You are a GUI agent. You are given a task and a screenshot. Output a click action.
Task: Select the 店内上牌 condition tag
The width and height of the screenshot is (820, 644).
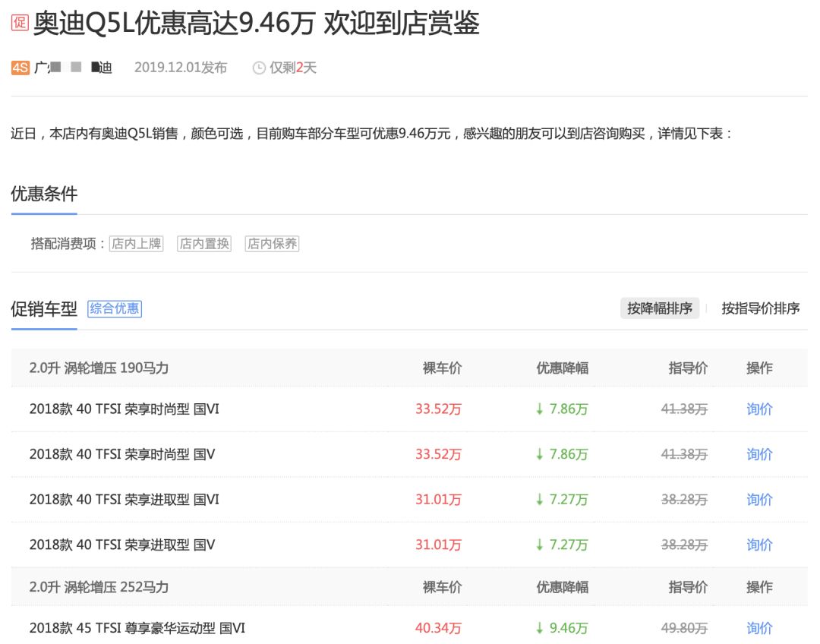[137, 244]
